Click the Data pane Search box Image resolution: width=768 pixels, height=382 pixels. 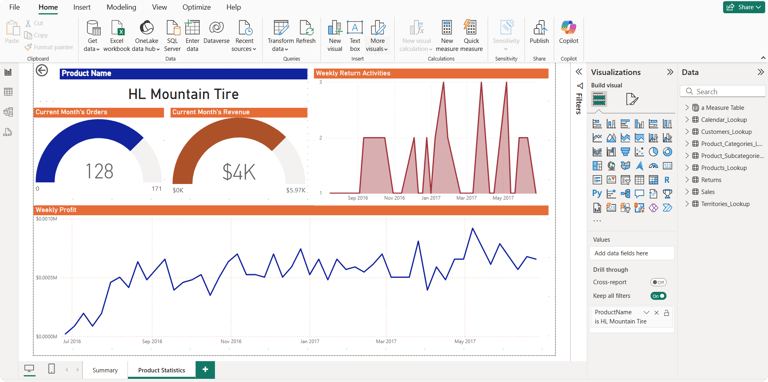coord(723,92)
